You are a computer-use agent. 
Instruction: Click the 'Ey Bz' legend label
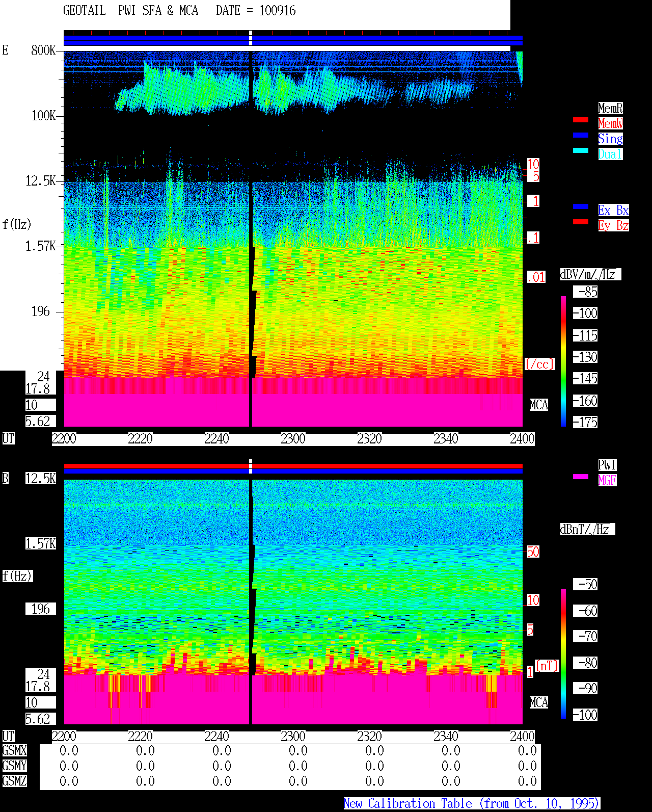pos(613,225)
